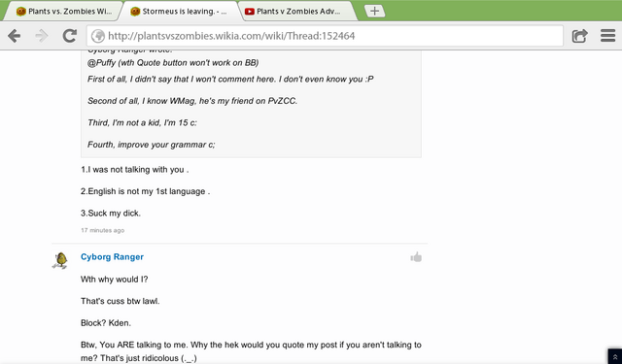Click the scroll-to-top arrows icon
622x364 pixels.
click(615, 356)
